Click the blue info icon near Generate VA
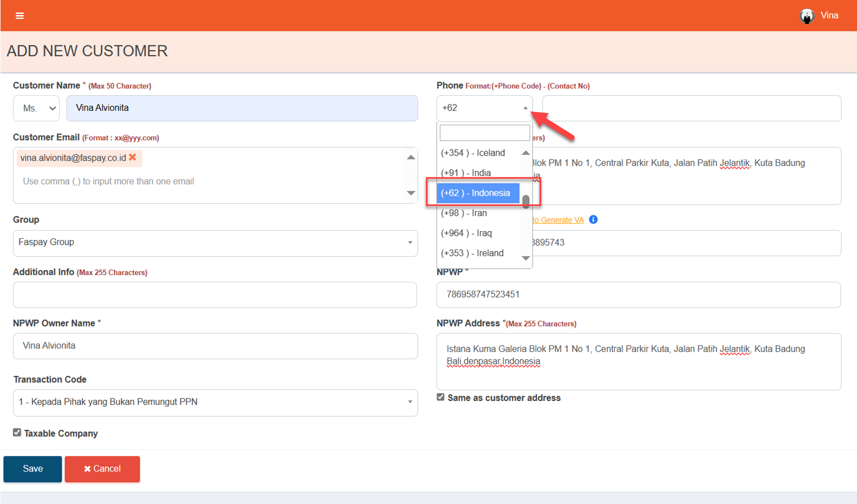 (593, 220)
